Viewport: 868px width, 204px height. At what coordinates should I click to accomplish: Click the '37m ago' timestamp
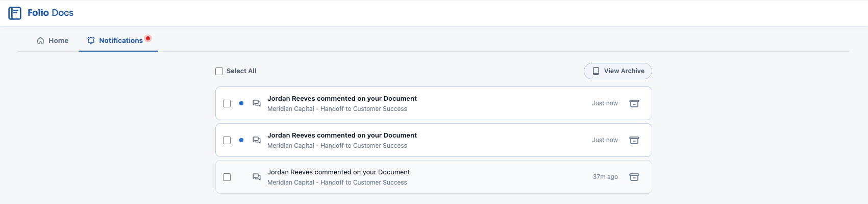(x=605, y=177)
